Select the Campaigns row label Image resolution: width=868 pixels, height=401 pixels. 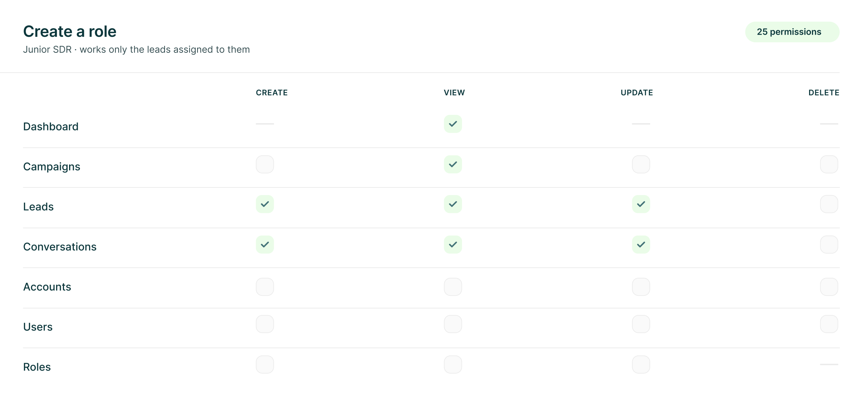coord(52,167)
